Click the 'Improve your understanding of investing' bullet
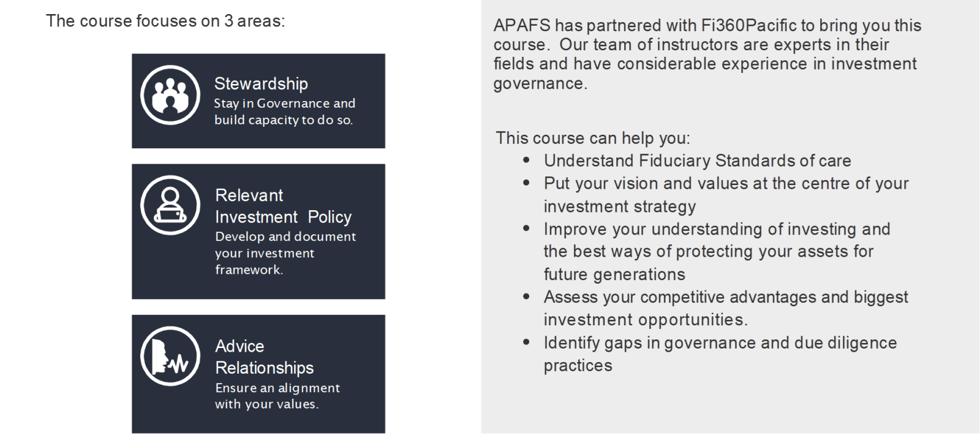Viewport: 980px width, 435px height. point(717,251)
